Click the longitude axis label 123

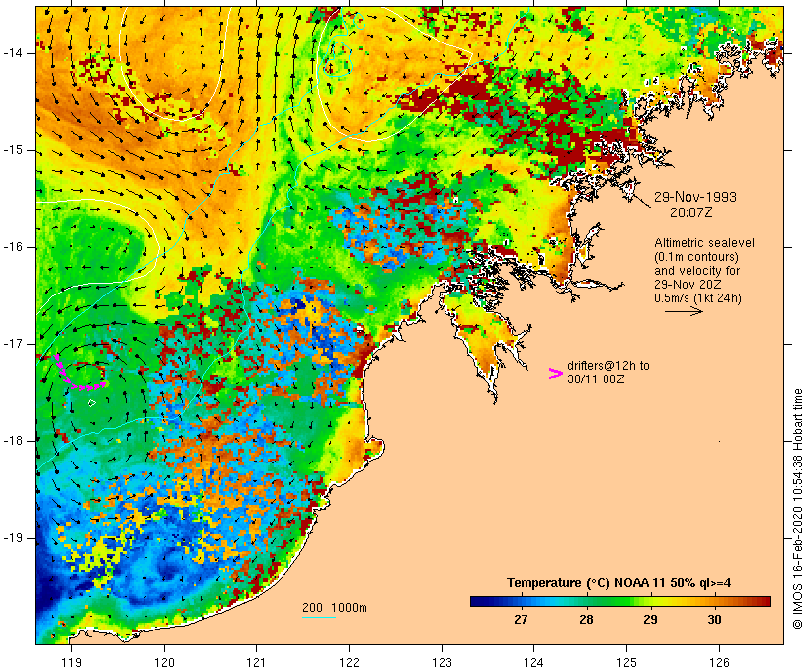tap(442, 662)
